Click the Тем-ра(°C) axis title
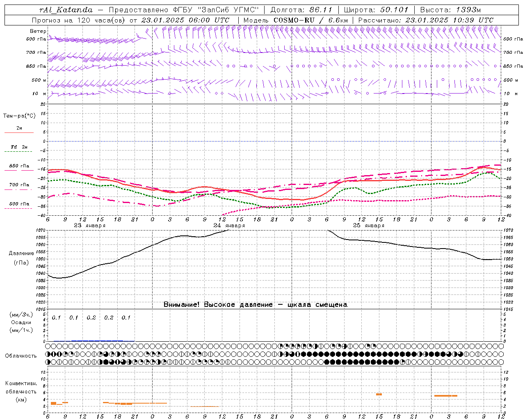Screen dimensions: 525x420 (19, 116)
